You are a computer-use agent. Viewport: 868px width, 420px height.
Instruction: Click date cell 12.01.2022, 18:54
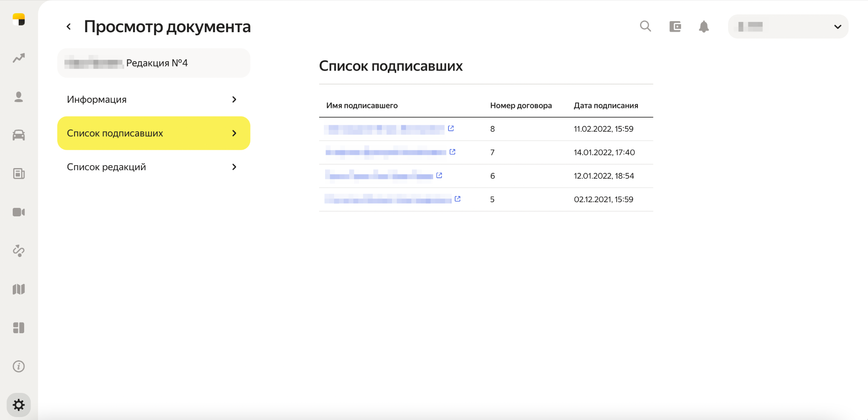tap(604, 176)
